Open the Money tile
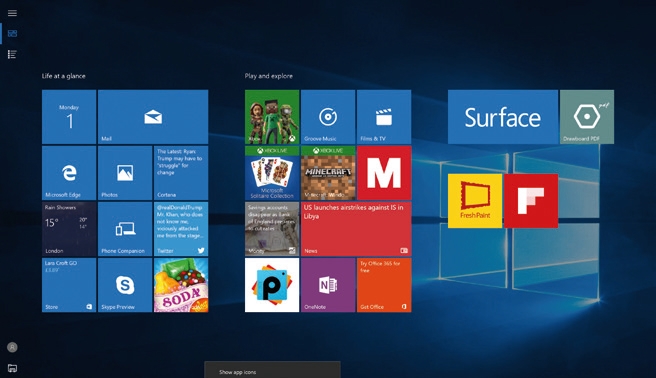The width and height of the screenshot is (656, 378). (x=272, y=229)
